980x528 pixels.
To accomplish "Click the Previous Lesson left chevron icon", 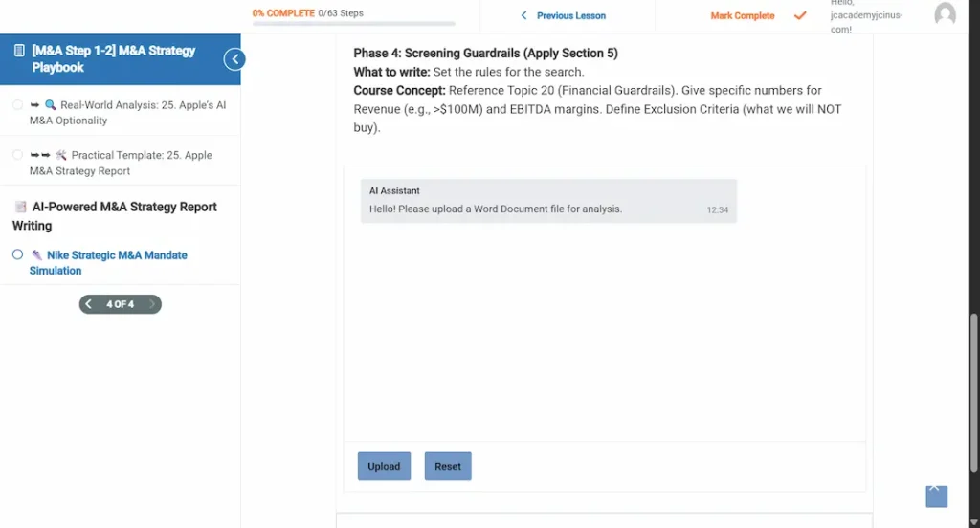I will click(x=523, y=15).
